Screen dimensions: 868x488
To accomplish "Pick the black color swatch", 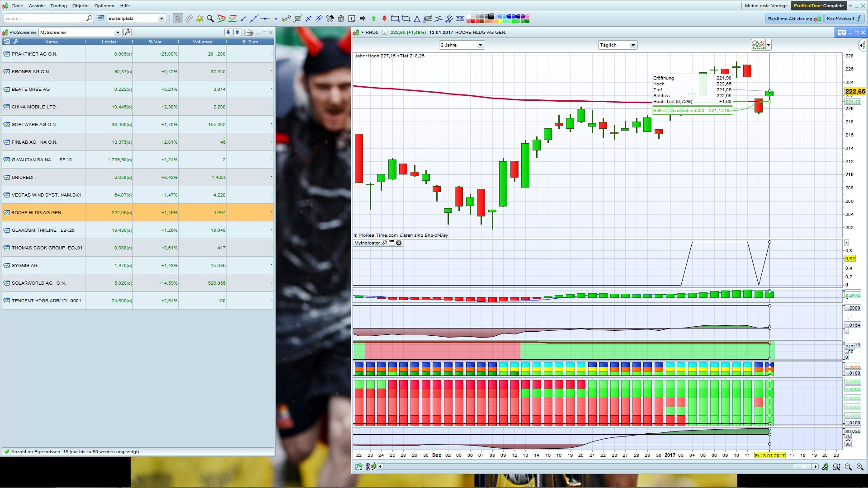I will (x=491, y=17).
